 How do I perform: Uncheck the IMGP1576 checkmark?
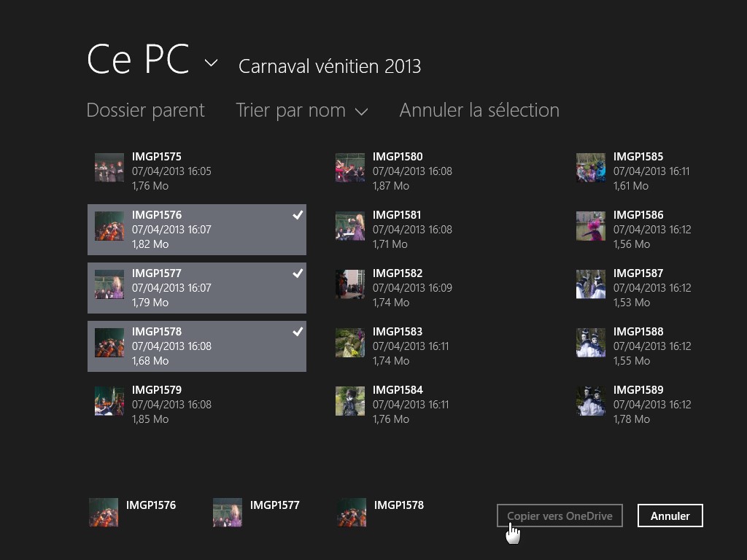pyautogui.click(x=298, y=215)
